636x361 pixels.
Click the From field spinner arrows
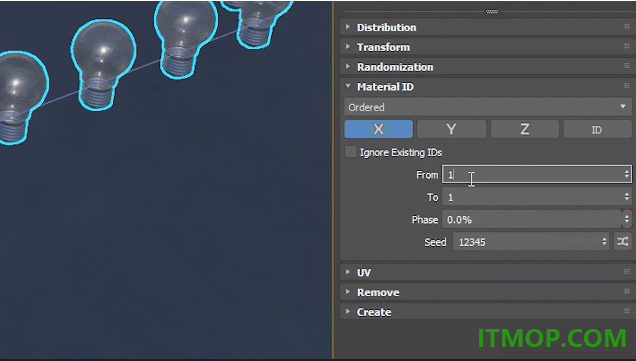[627, 174]
